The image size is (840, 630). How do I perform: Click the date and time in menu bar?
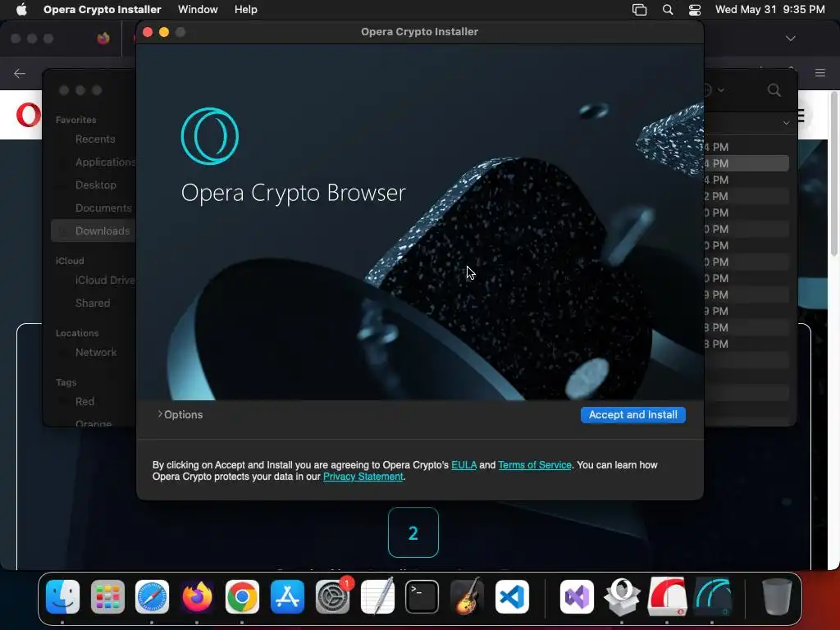coord(769,9)
